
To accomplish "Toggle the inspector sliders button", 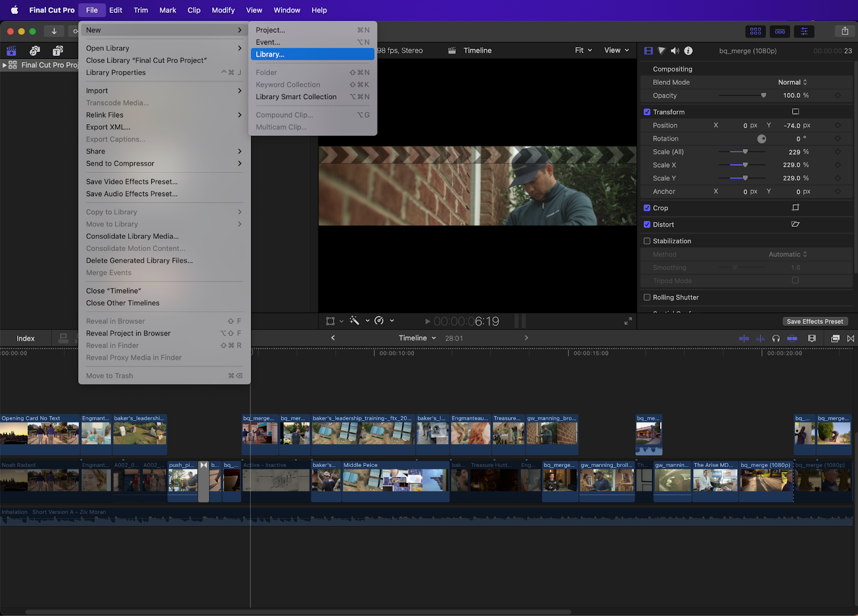I will pos(804,31).
